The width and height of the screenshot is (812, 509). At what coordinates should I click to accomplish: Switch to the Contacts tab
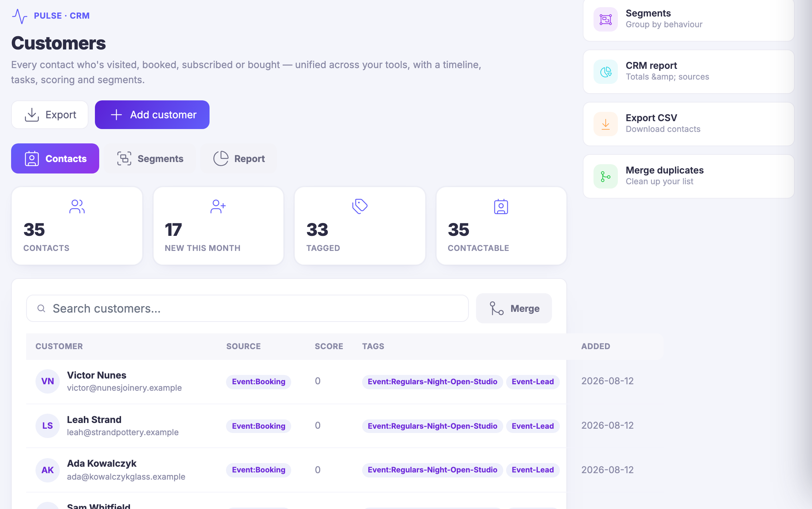pos(55,158)
